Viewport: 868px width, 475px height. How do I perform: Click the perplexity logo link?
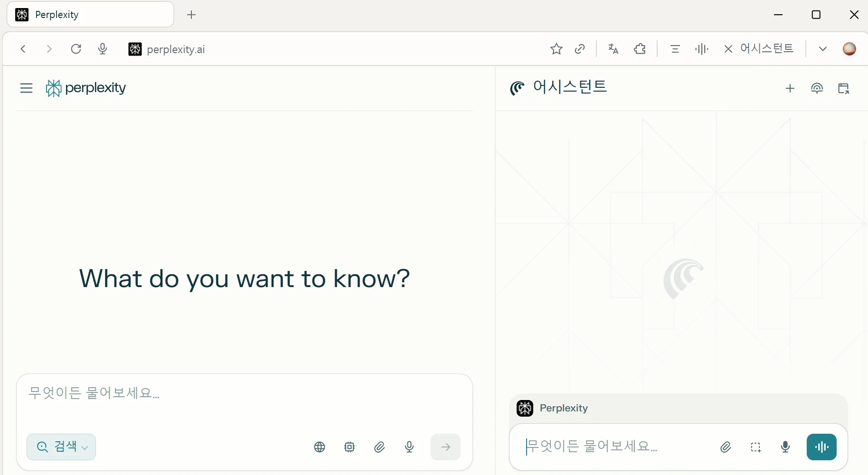(x=86, y=88)
